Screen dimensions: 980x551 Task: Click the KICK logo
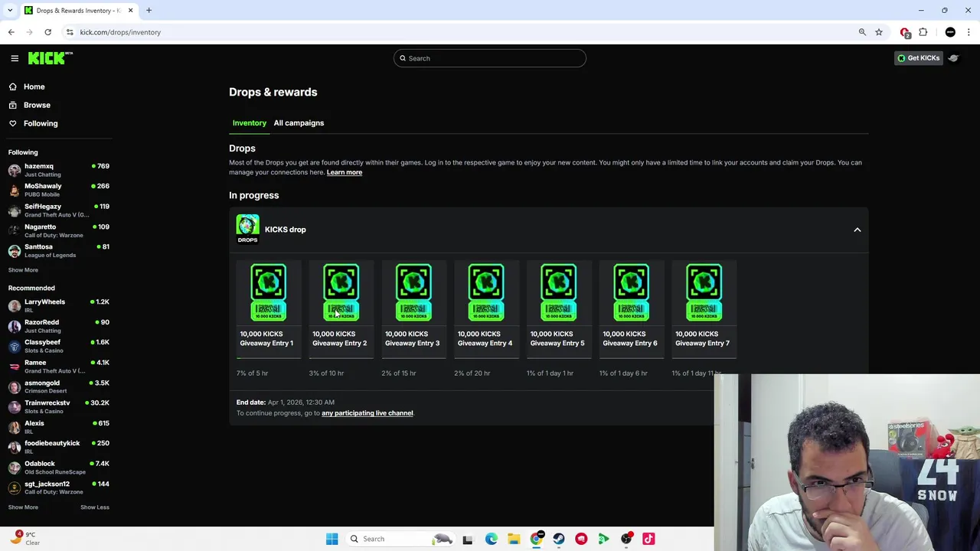50,58
